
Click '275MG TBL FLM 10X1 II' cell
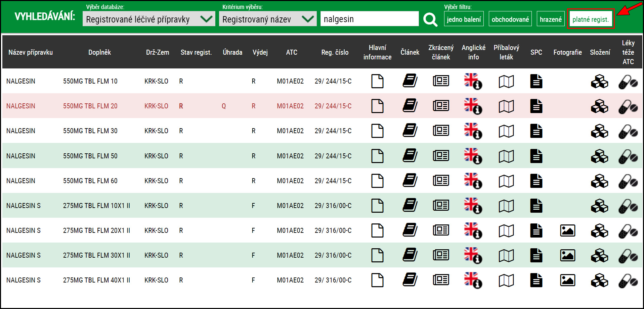pyautogui.click(x=97, y=206)
